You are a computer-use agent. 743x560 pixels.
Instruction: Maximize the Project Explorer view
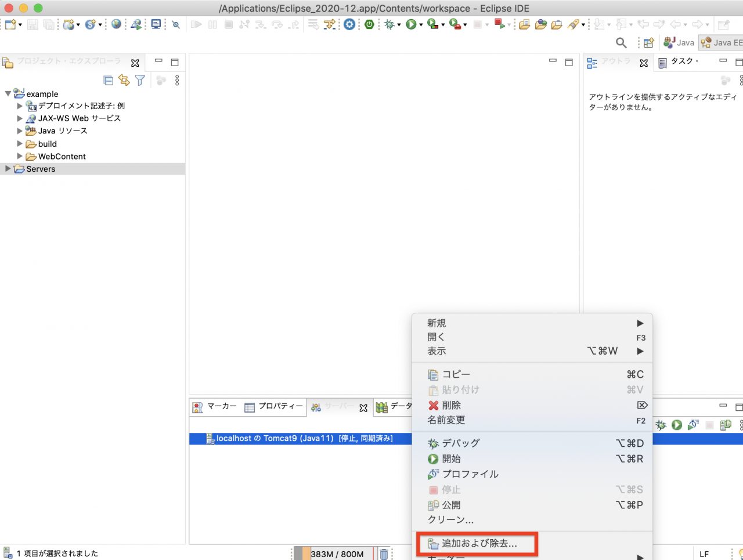[175, 62]
